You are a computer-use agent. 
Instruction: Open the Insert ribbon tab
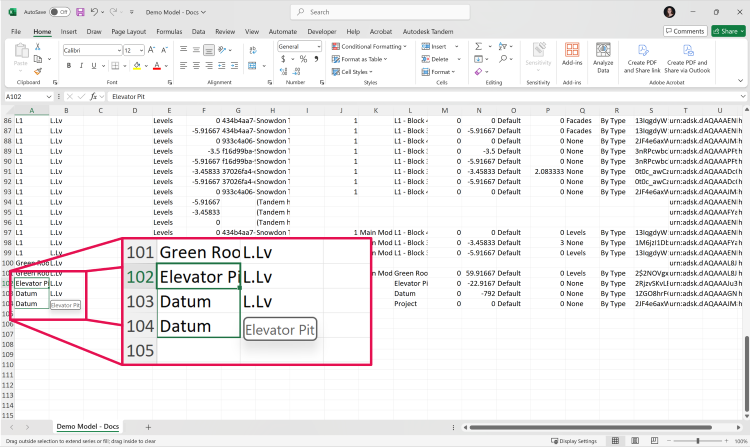[x=68, y=32]
